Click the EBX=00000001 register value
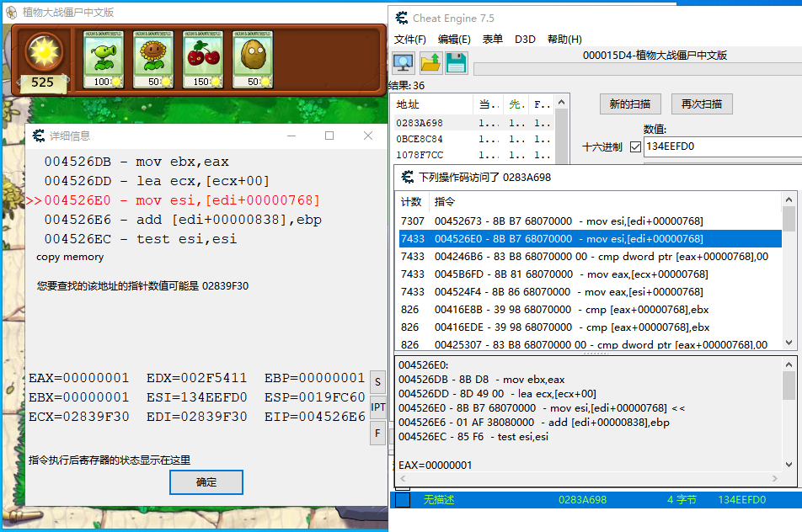The image size is (802, 532). 79,397
